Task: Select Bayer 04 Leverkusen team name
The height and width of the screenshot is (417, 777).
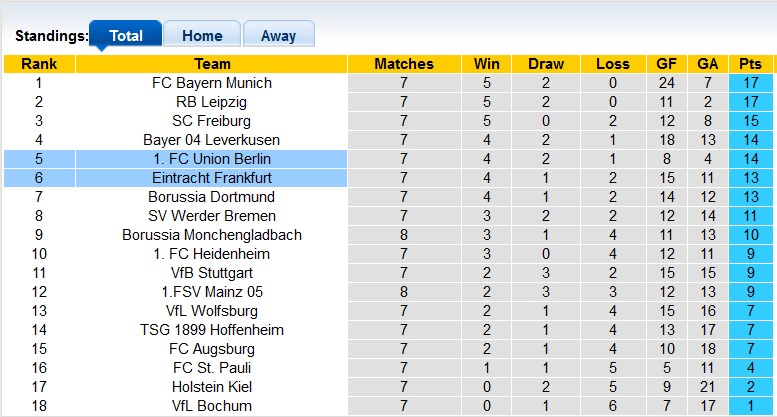Action: click(212, 140)
